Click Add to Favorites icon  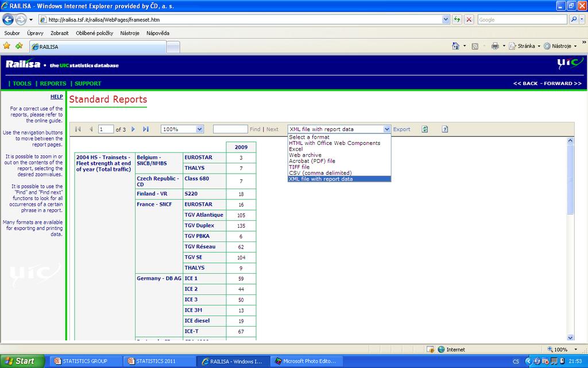pyautogui.click(x=19, y=46)
